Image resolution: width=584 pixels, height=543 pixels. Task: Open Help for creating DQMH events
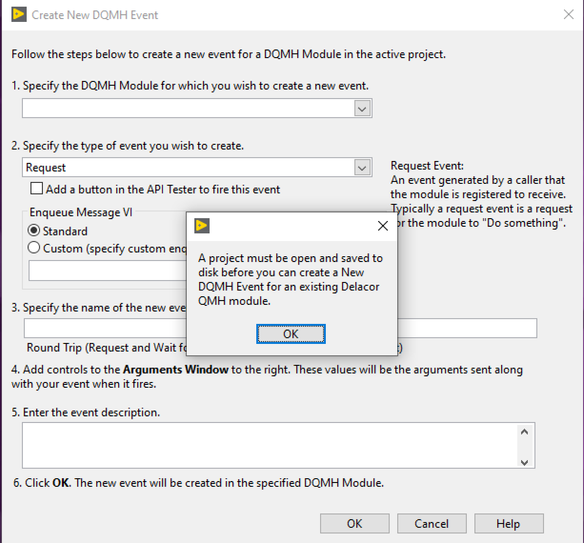pos(509,524)
